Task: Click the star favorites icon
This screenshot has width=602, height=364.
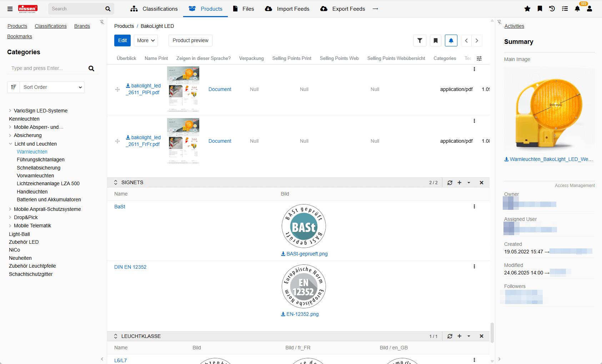Action: pyautogui.click(x=527, y=9)
